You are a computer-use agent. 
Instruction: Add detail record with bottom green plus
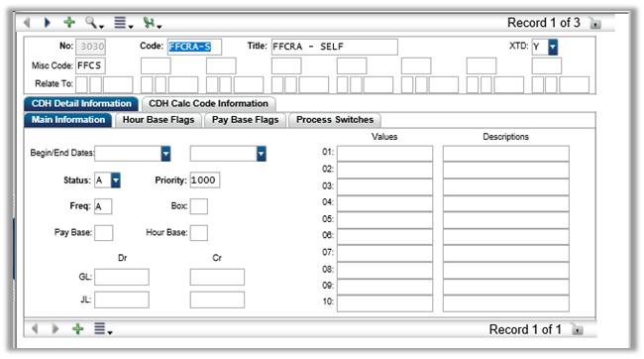(x=77, y=328)
